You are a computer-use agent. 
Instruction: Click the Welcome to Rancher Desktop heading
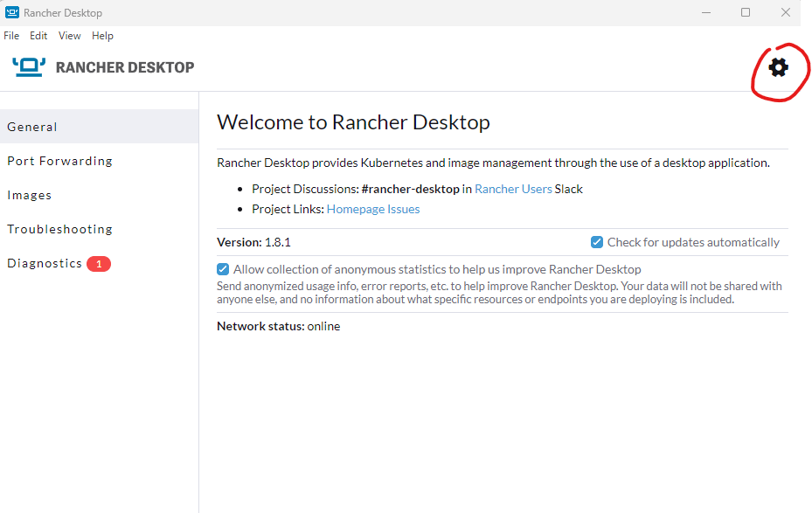pyautogui.click(x=353, y=122)
